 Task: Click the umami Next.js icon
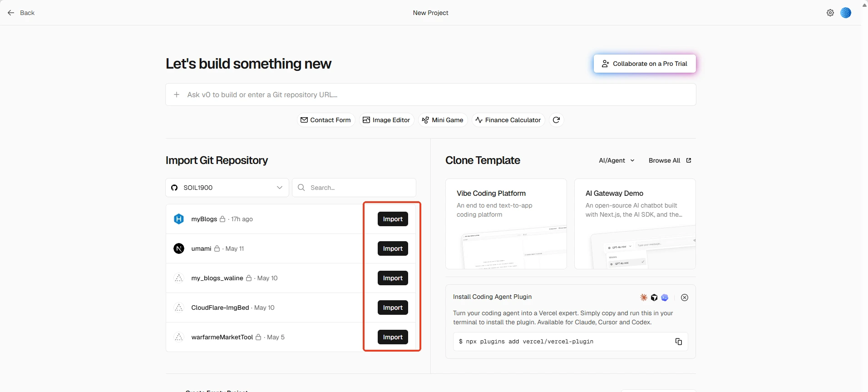(179, 248)
